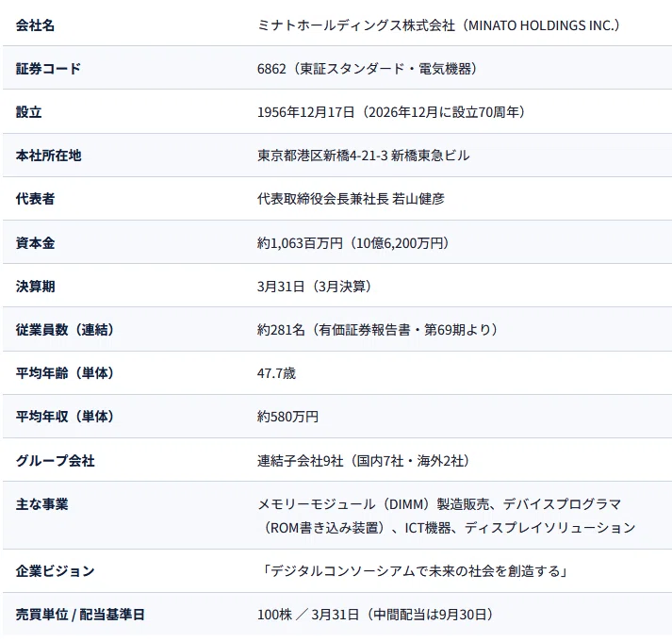
Task: Click the representative 若山健彦 value
Action: tap(351, 199)
